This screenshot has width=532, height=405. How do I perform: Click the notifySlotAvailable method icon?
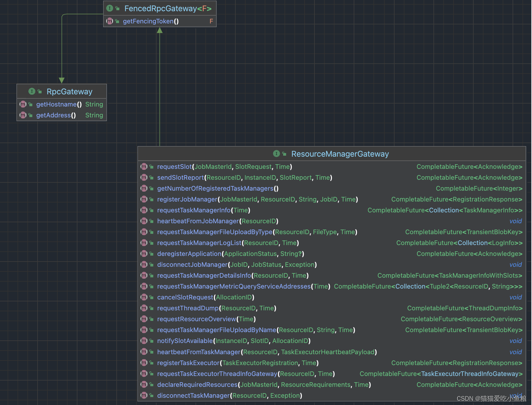144,341
